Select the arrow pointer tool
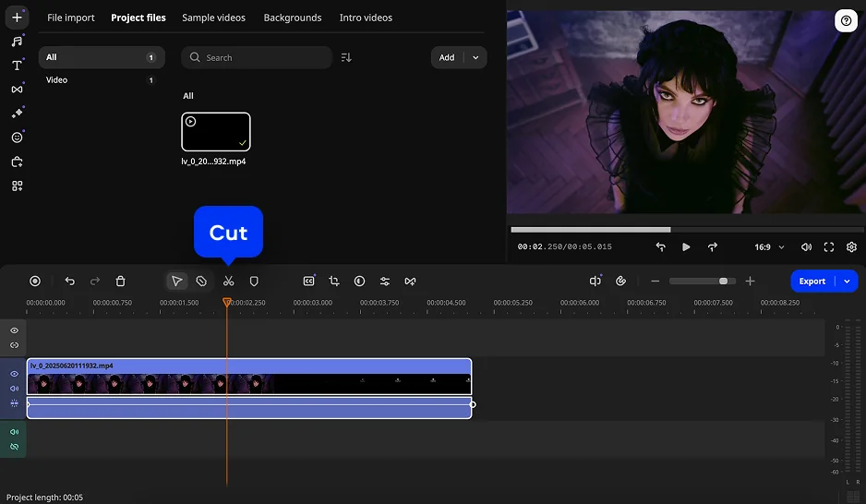The height and width of the screenshot is (504, 866). (x=176, y=281)
